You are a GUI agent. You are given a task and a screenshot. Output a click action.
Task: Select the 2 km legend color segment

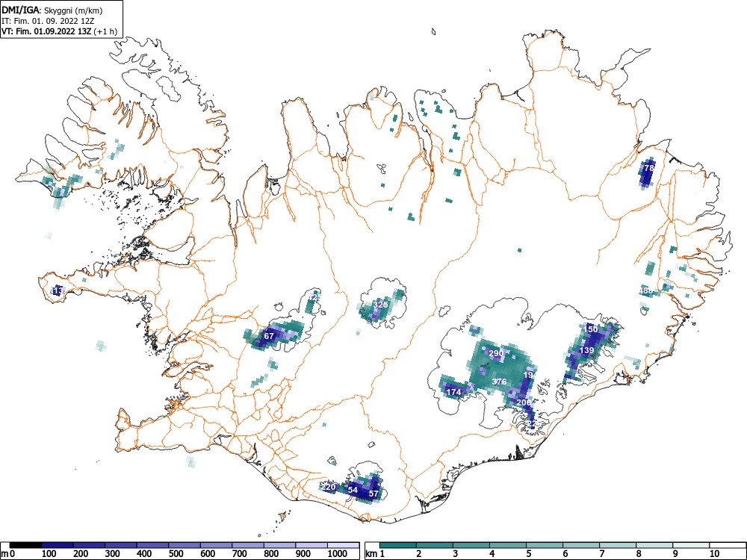point(435,544)
